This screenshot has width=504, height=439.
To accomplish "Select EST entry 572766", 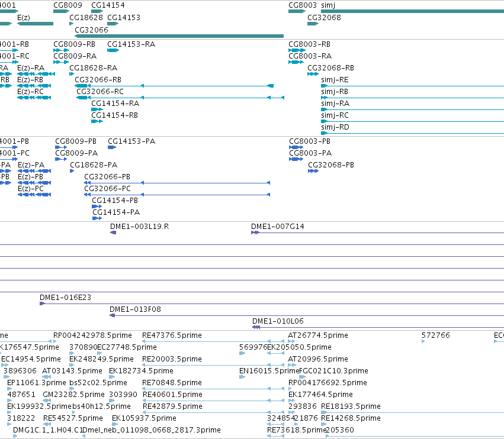I will coord(435,335).
